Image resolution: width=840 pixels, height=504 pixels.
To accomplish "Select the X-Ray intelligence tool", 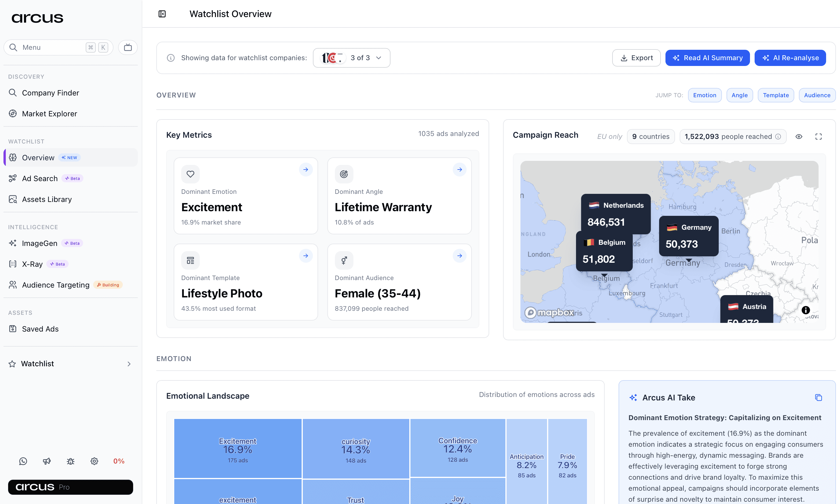I will point(32,264).
